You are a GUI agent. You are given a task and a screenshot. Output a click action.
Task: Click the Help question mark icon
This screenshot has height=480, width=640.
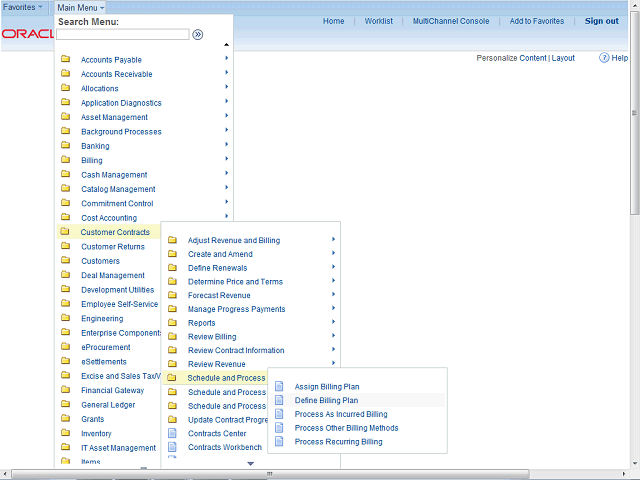(605, 58)
